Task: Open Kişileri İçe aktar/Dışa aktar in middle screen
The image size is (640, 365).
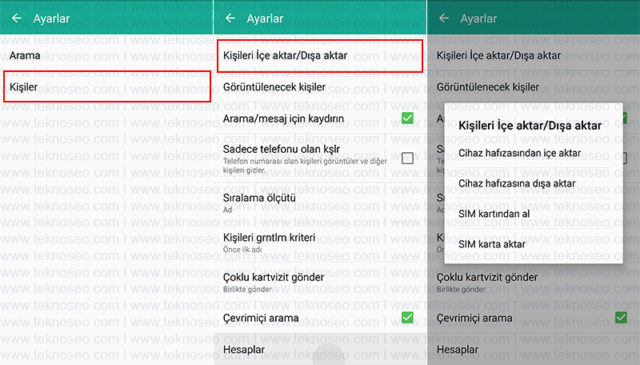Action: coord(320,56)
